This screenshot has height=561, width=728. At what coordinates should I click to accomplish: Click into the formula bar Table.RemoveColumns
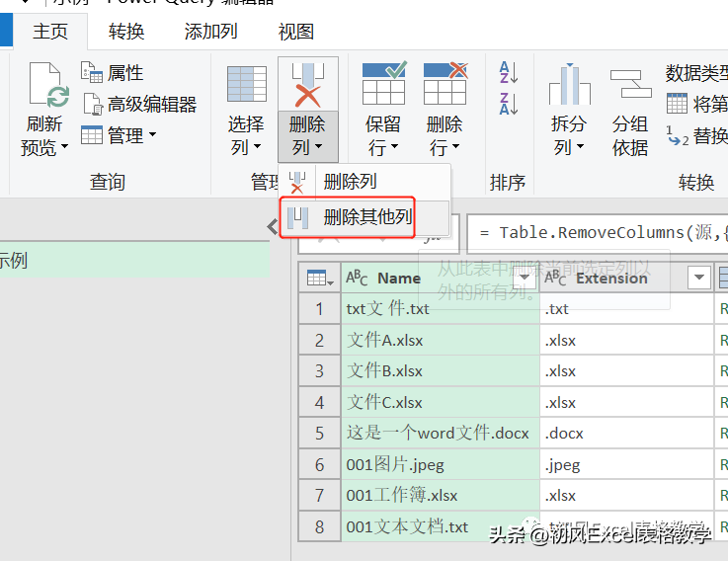(597, 233)
